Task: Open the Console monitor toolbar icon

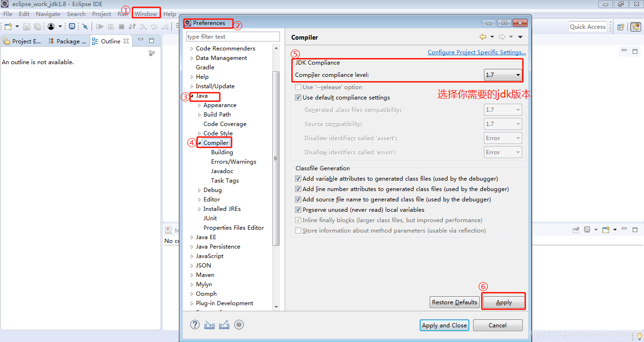Action: coord(72,26)
